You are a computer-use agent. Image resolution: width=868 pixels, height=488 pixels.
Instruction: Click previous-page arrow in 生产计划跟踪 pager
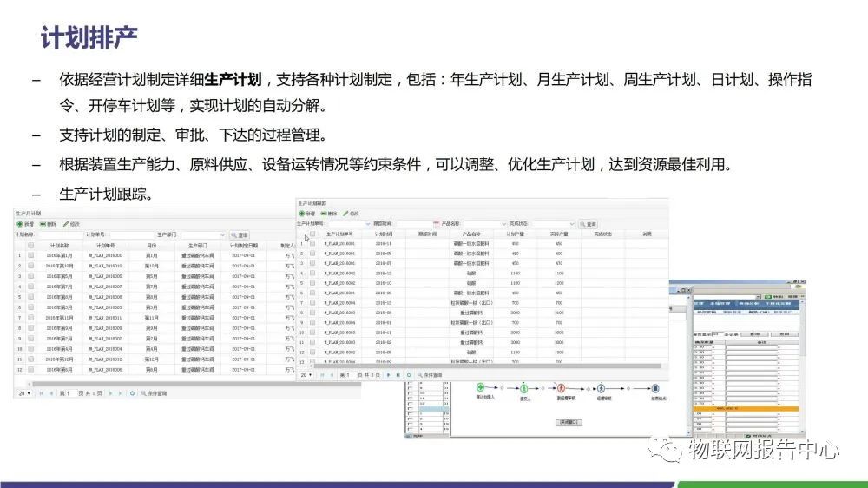[x=332, y=375]
